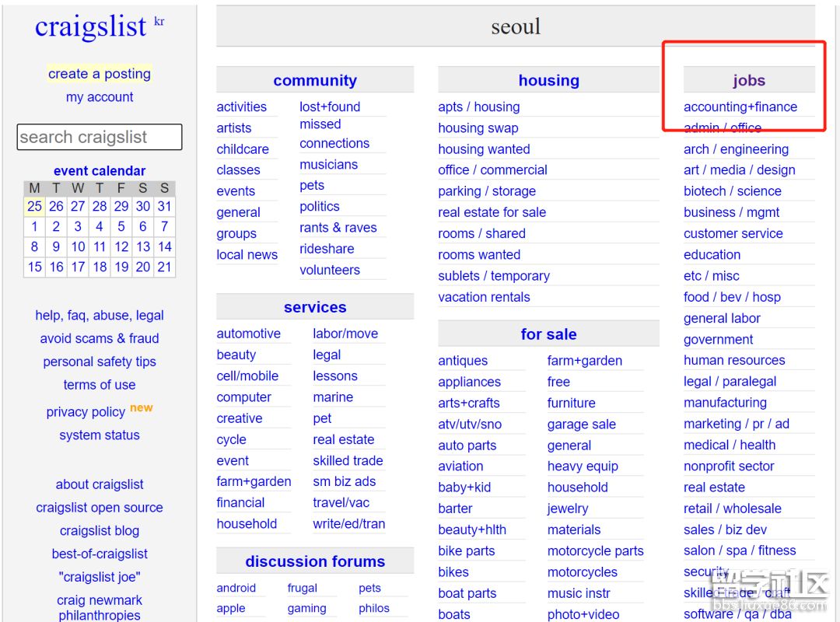Open skilled trade services

click(348, 461)
